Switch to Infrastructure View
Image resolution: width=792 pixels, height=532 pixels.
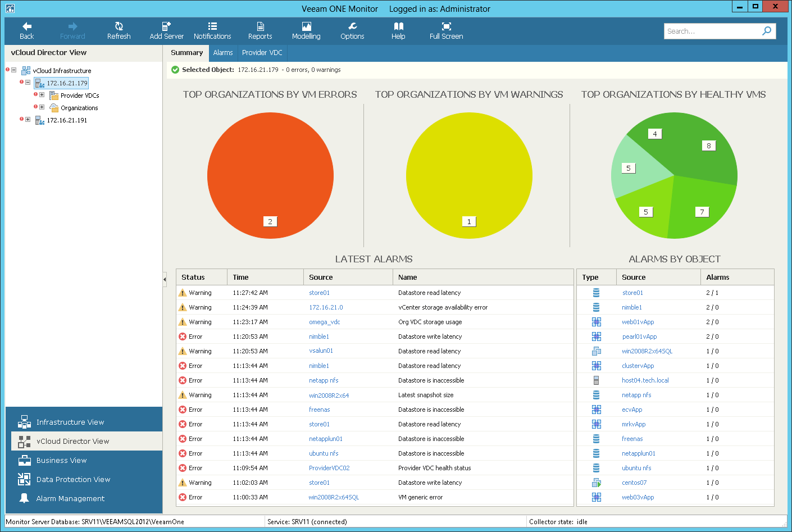pos(87,422)
